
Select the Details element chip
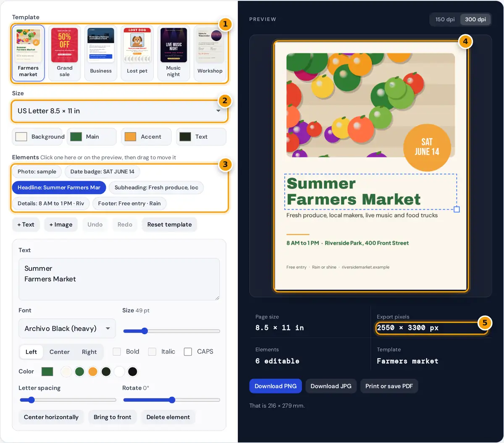click(51, 203)
